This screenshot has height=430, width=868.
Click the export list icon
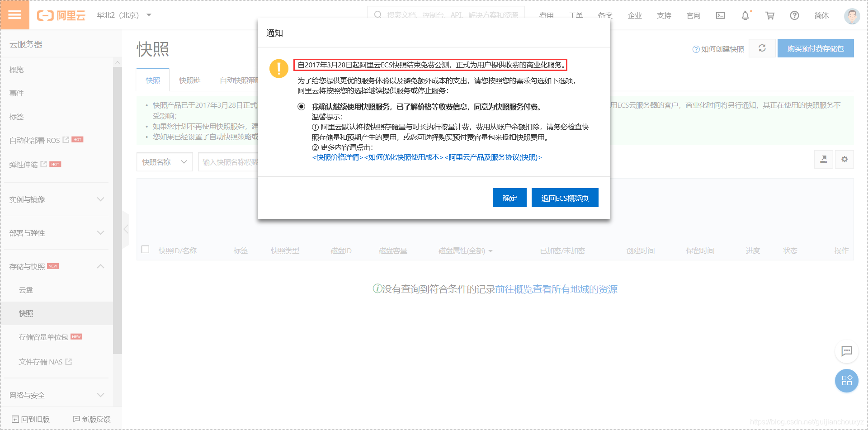(x=824, y=159)
